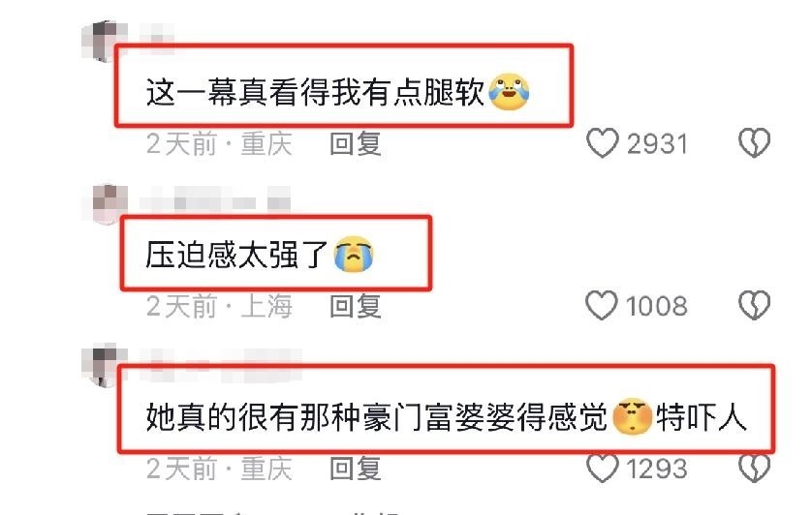The width and height of the screenshot is (812, 515).
Task: Reply to the 豪门富婆婆 comment
Action: [x=356, y=469]
